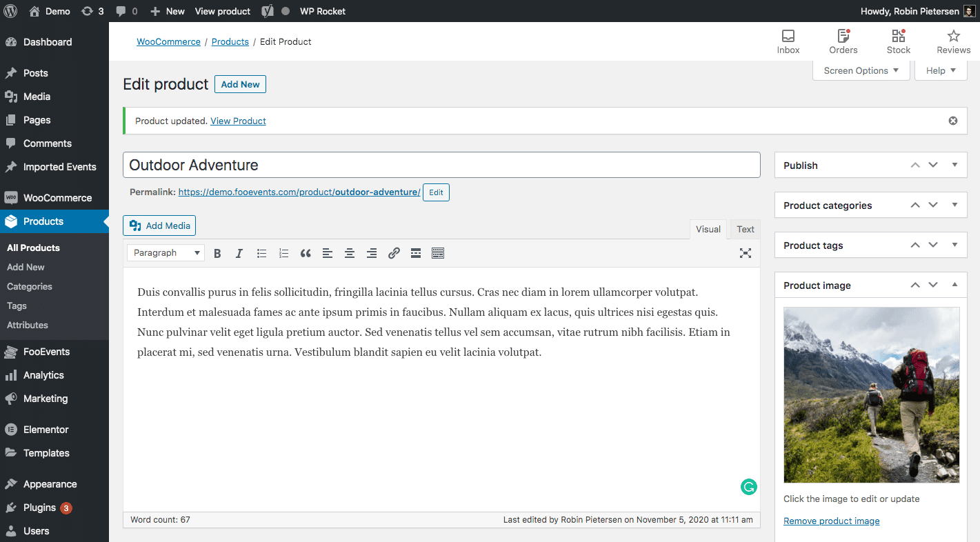980x542 pixels.
Task: Toggle the Publish panel open
Action: 954,165
